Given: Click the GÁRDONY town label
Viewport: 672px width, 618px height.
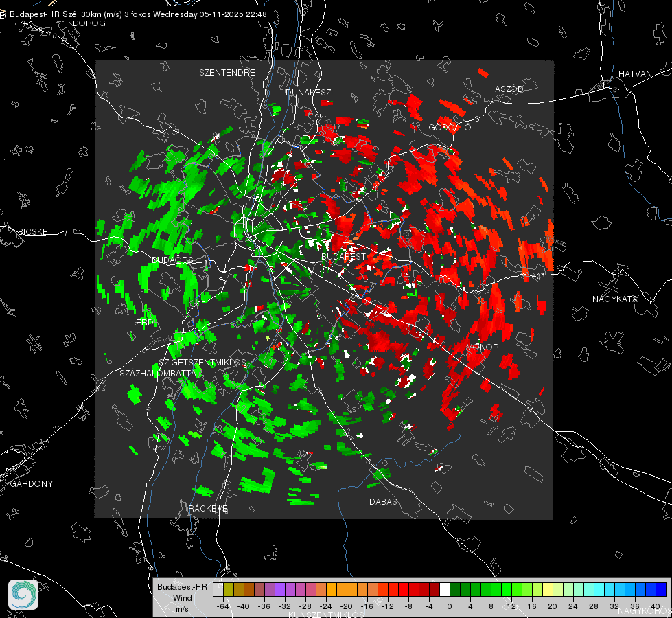Looking at the screenshot, I should (32, 484).
